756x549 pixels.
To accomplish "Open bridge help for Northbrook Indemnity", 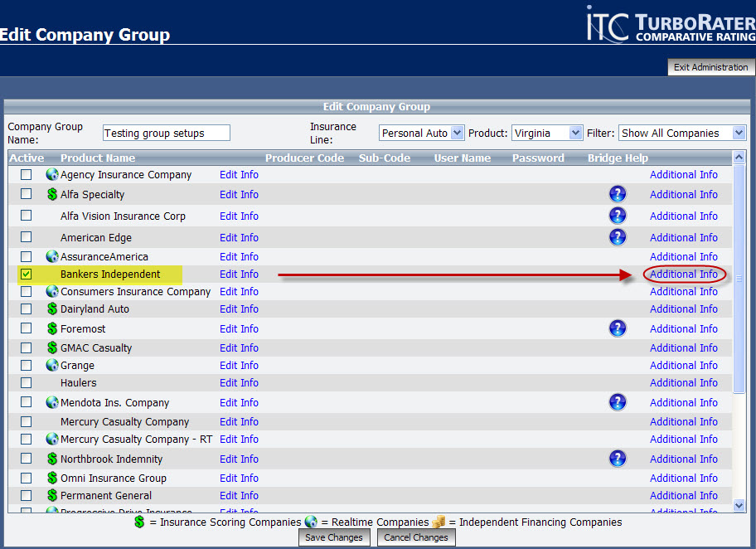I will (x=618, y=459).
